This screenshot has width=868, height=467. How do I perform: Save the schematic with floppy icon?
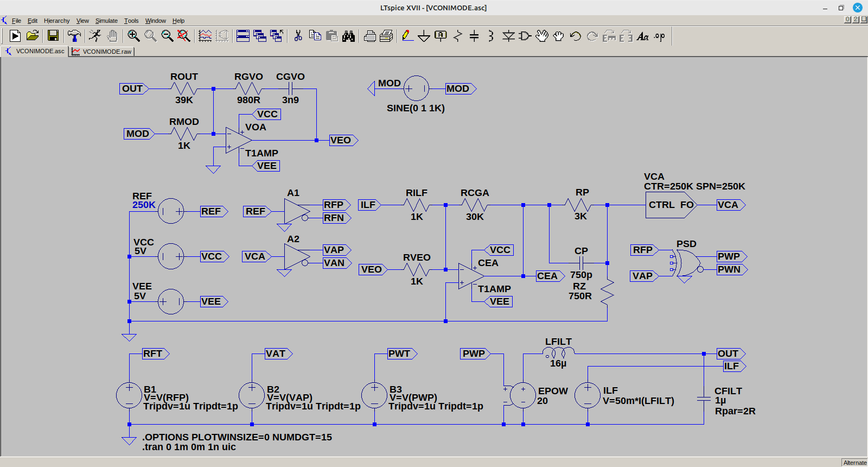53,36
